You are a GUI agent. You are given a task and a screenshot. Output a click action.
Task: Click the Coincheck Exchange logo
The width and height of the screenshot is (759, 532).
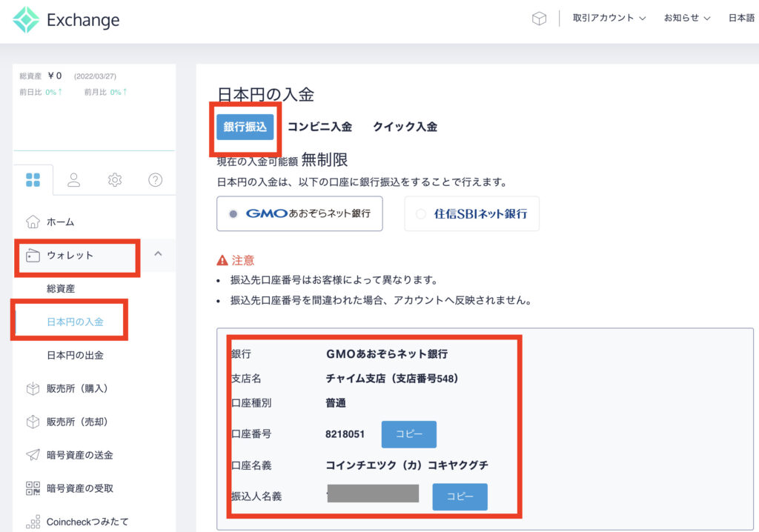(66, 20)
